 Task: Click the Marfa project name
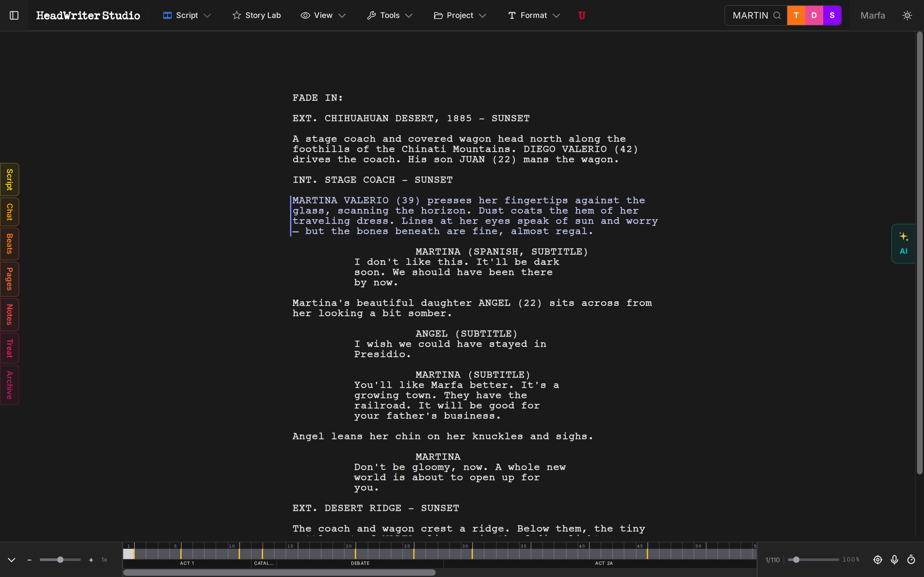pos(872,15)
